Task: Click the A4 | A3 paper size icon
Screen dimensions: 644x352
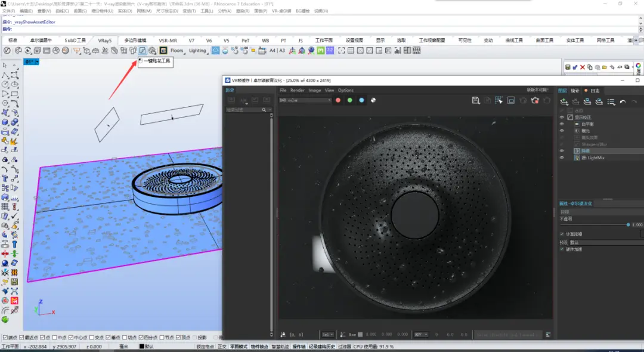Action: 277,51
